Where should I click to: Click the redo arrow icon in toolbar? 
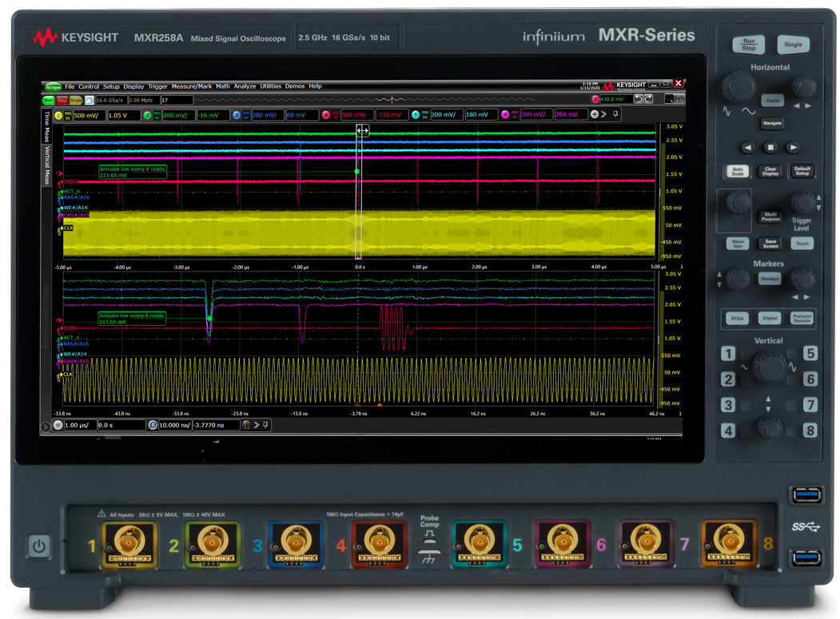coord(649,99)
